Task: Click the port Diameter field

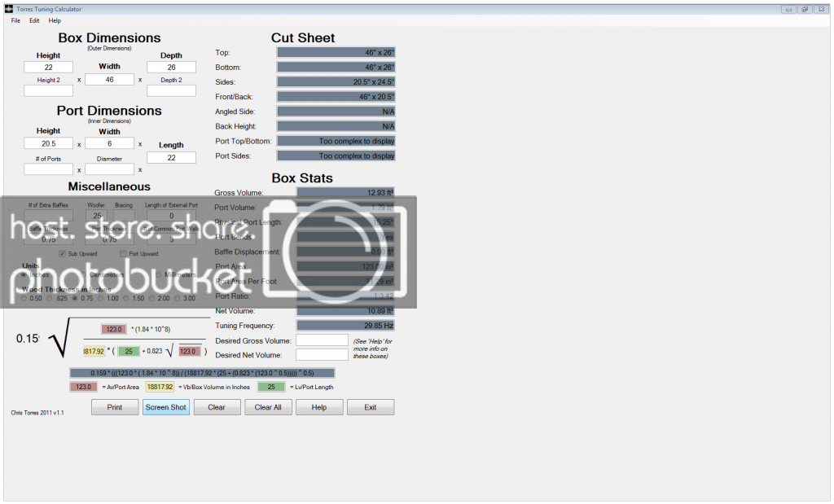Action: coord(110,169)
